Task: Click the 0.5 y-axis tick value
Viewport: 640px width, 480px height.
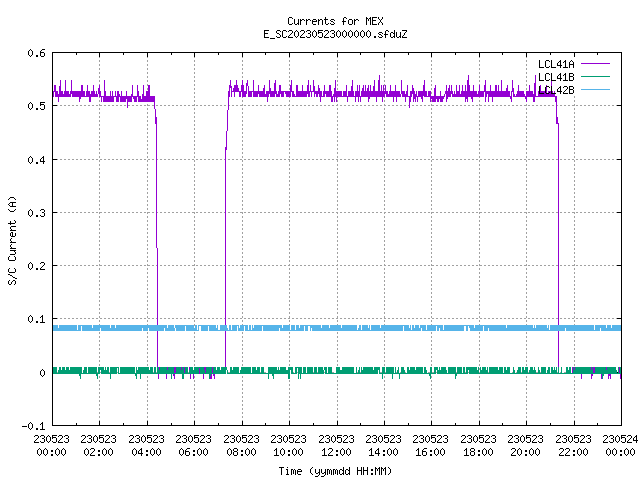Action: pos(37,106)
